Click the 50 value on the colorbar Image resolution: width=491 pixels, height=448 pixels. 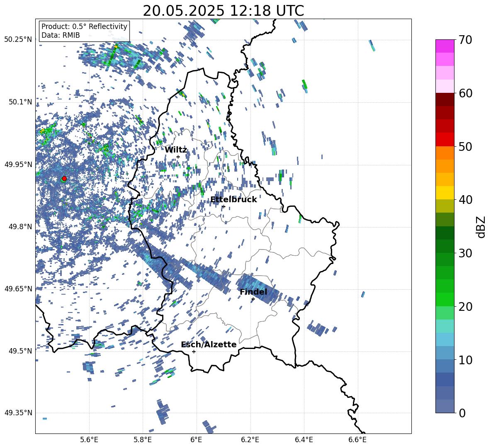[x=465, y=146]
